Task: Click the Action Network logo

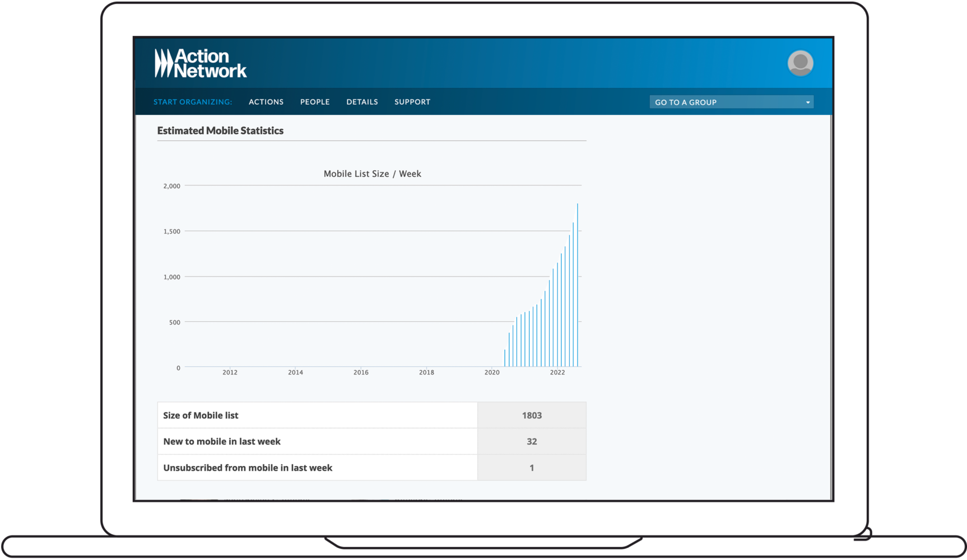Action: (200, 63)
